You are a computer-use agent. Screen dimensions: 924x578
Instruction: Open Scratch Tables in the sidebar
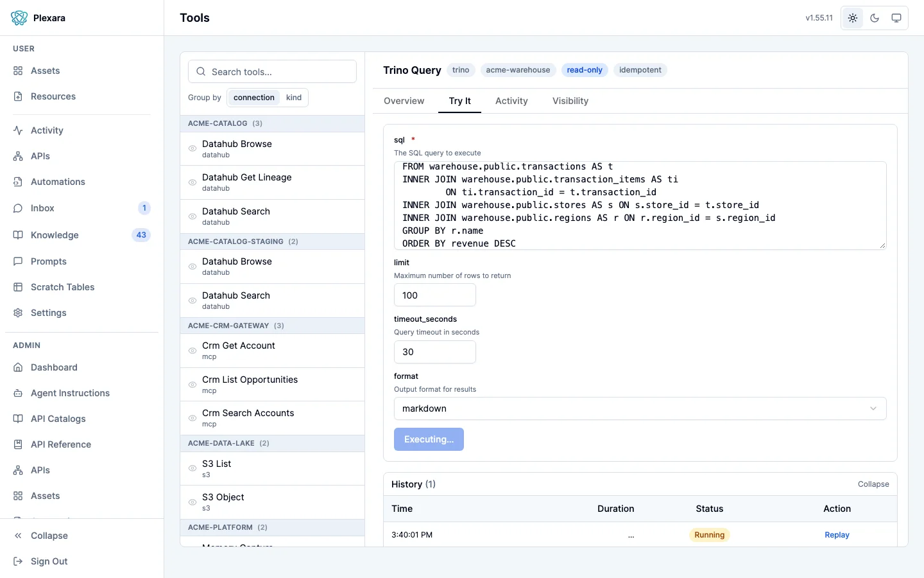pyautogui.click(x=81, y=287)
